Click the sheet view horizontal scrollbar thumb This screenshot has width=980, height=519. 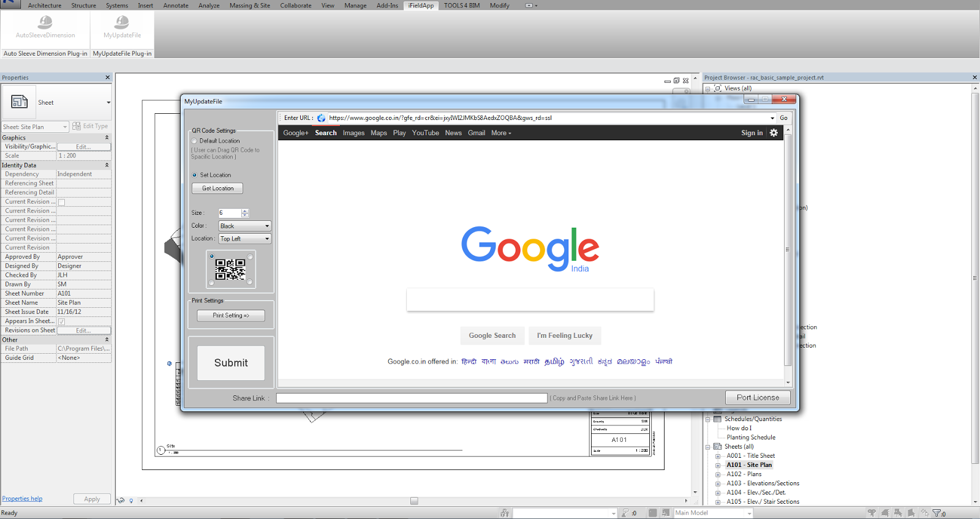(x=414, y=501)
